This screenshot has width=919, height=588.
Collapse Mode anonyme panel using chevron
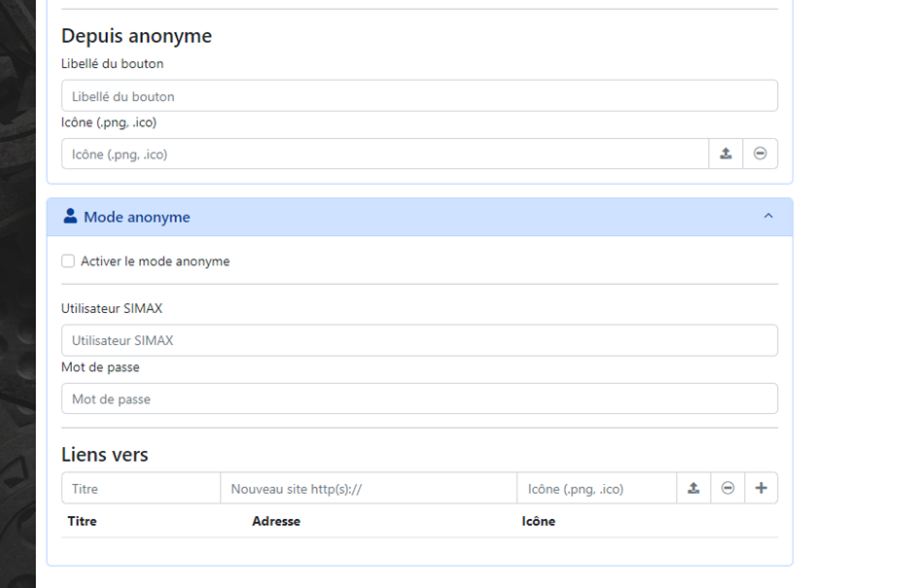pos(768,217)
